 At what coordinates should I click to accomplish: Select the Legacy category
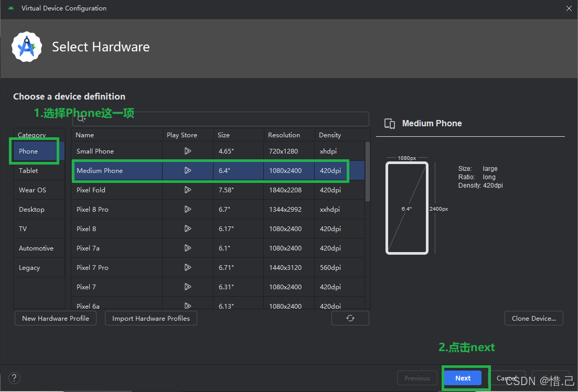[x=39, y=268]
